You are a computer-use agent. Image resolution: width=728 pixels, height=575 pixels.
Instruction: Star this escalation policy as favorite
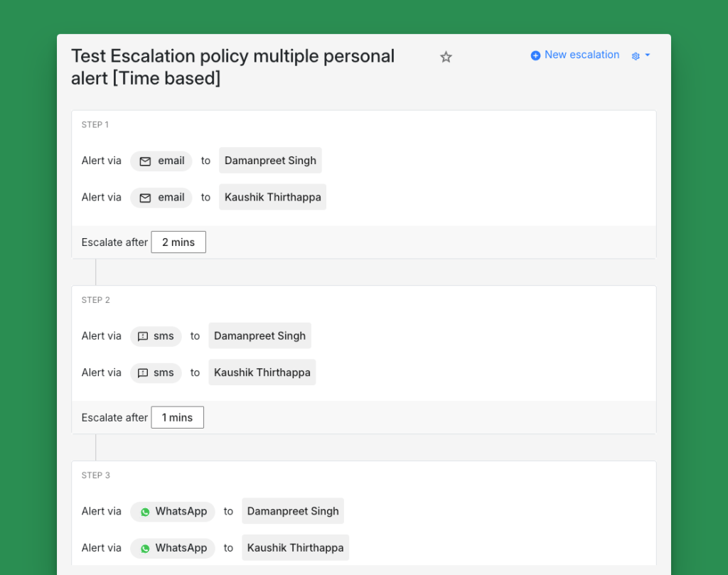(446, 57)
